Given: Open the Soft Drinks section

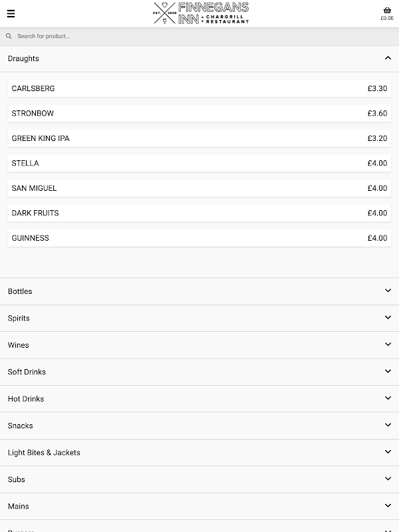Looking at the screenshot, I should click(x=199, y=372).
